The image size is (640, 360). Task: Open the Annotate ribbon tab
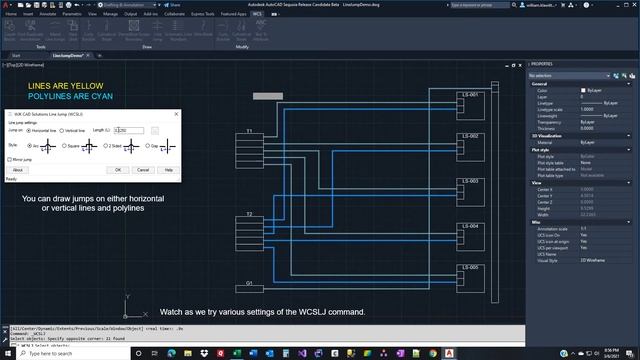point(48,14)
